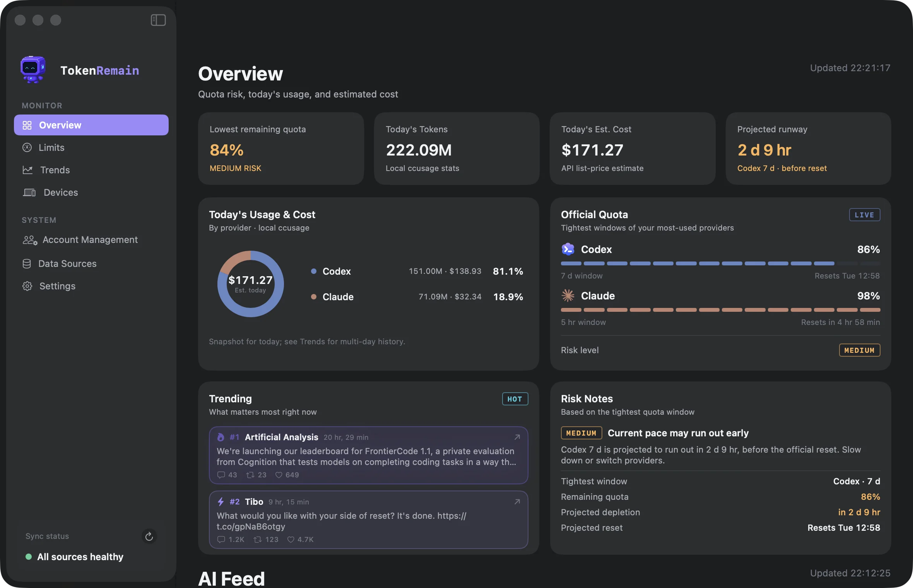The height and width of the screenshot is (588, 913).
Task: Click the Settings gear icon
Action: coord(27,286)
